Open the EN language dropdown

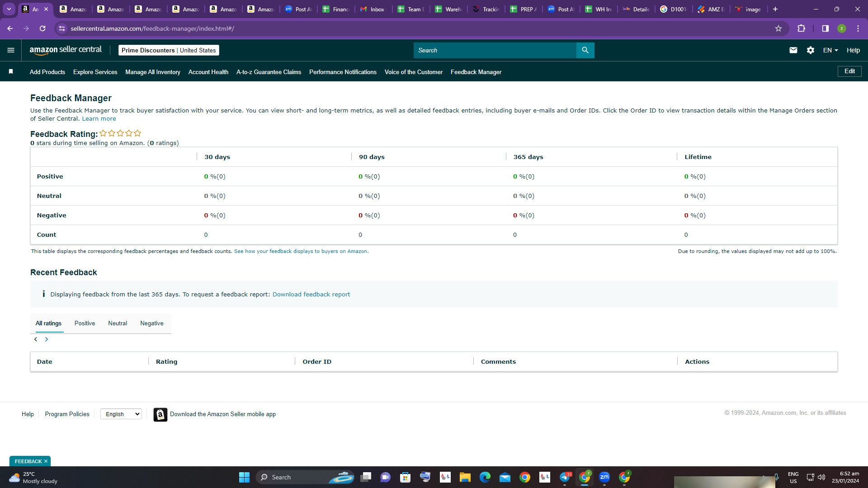coord(830,50)
